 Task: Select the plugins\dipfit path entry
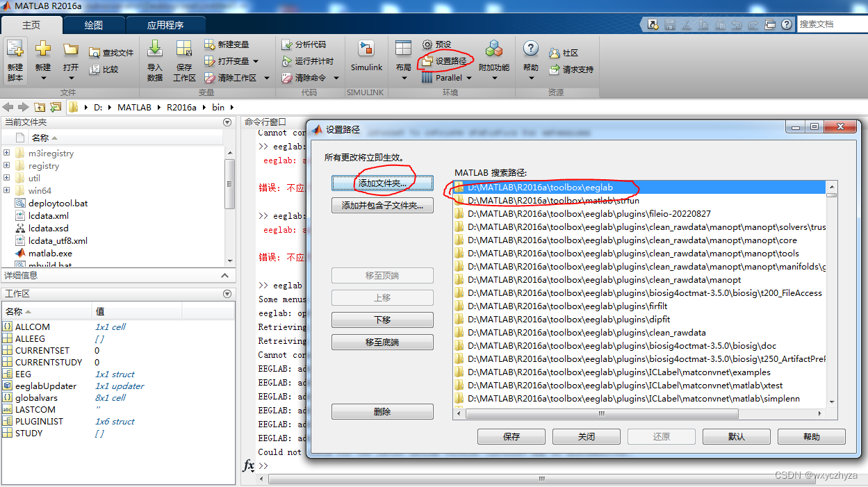(x=639, y=319)
